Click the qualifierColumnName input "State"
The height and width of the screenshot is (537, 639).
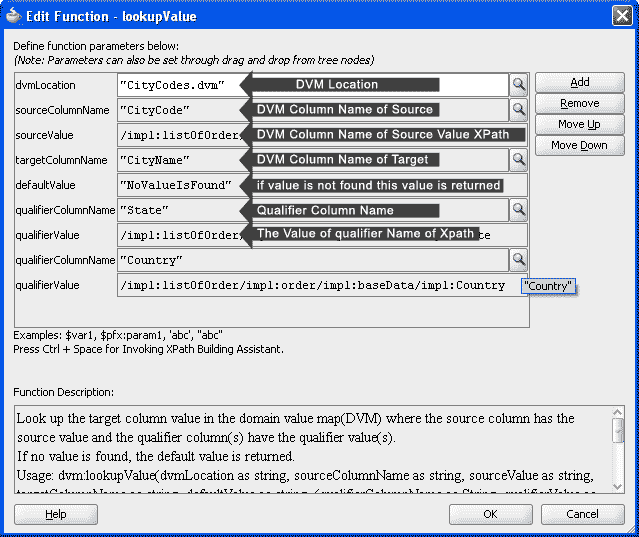click(x=313, y=210)
